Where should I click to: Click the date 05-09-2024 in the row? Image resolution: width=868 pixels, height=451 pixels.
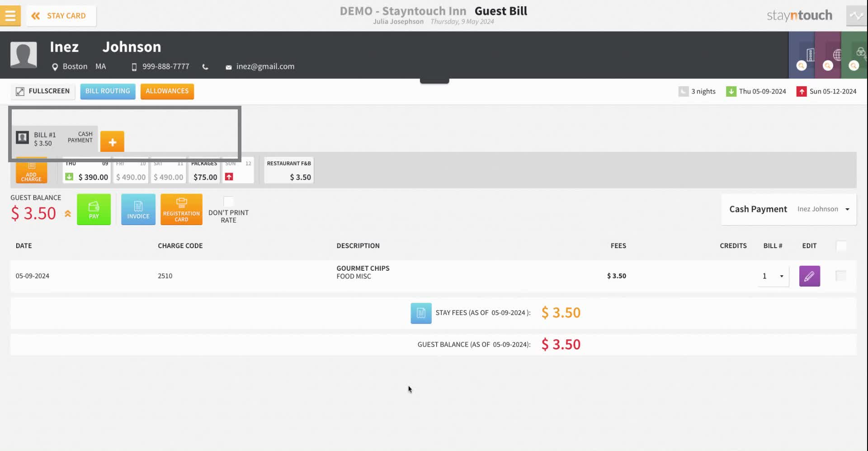pos(33,276)
